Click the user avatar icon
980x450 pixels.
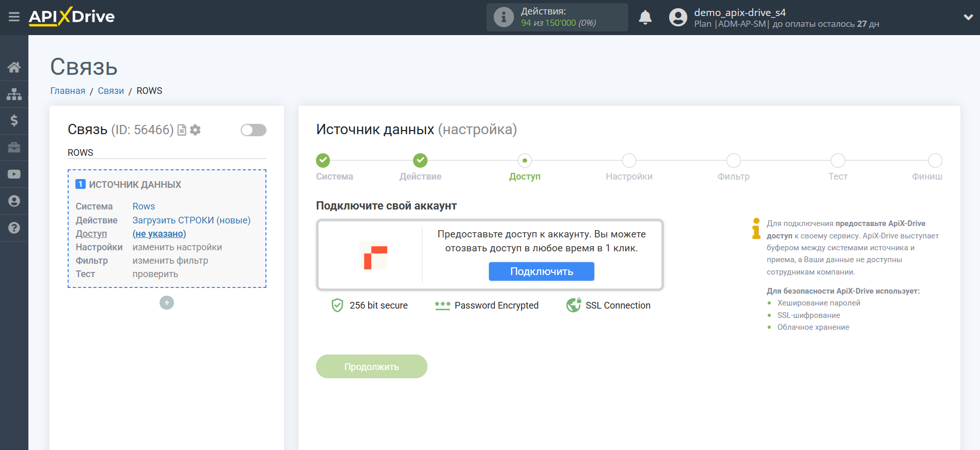pyautogui.click(x=678, y=18)
